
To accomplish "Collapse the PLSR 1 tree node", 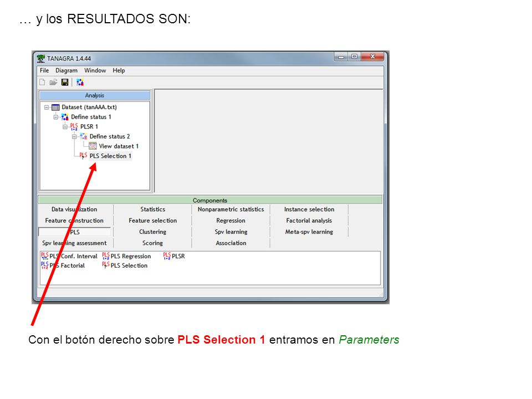I will click(x=65, y=127).
